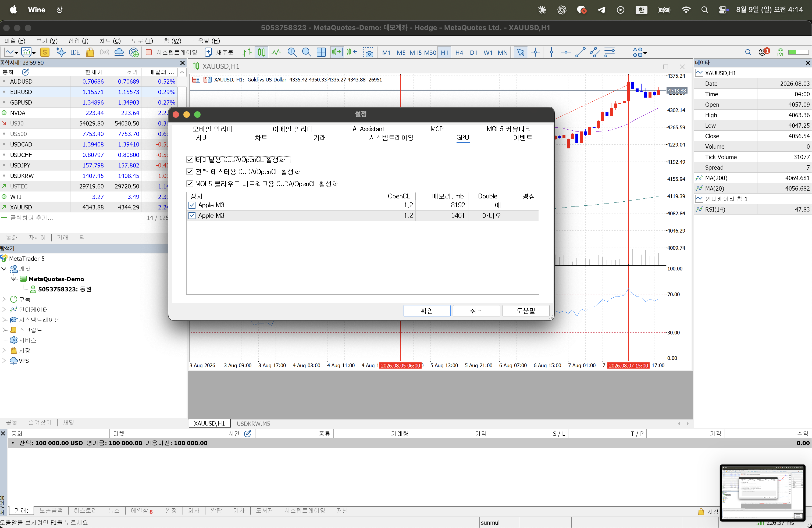The height and width of the screenshot is (528, 812).
Task: Open the 히스토리 toolbox tab
Action: click(x=85, y=511)
